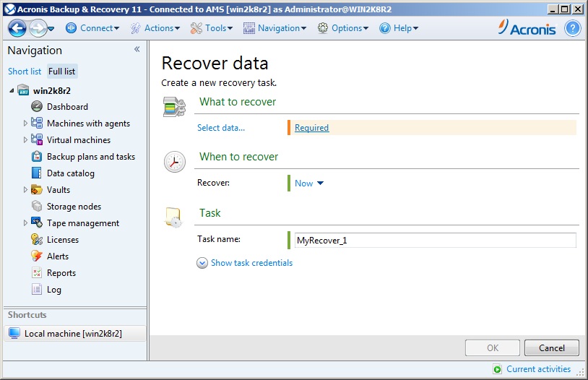Expand the Tape management node
The height and width of the screenshot is (380, 588).
coord(25,223)
